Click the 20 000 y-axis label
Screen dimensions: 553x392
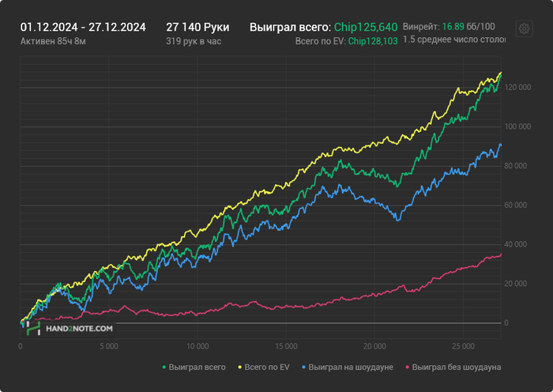pyautogui.click(x=516, y=284)
